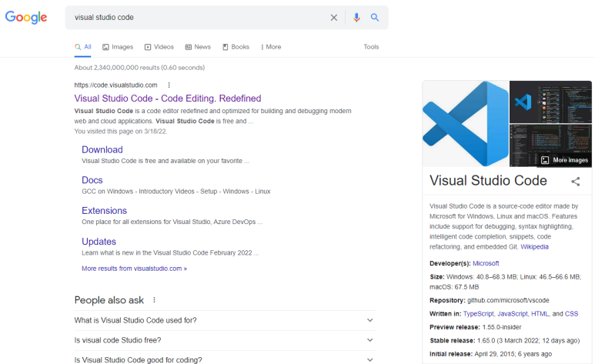Open the More search categories menu
The image size is (595, 364).
(x=271, y=47)
